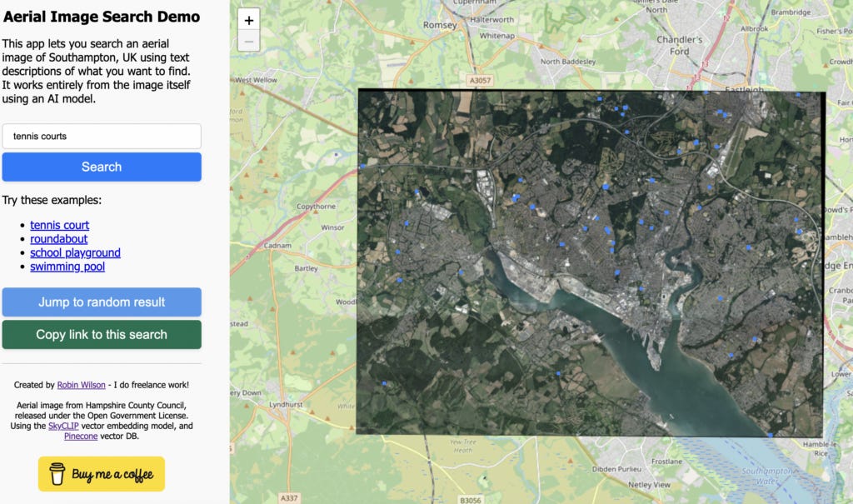The width and height of the screenshot is (853, 504).
Task: Open the Pinecone vector DB link
Action: [x=81, y=436]
